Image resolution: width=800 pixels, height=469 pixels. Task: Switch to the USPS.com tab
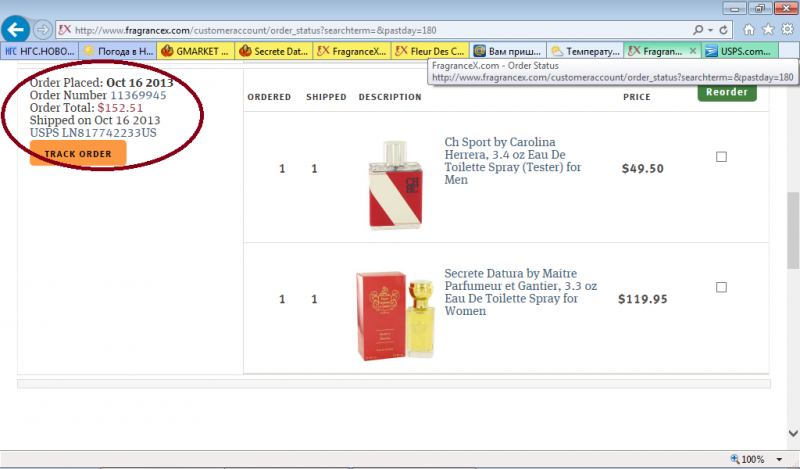740,51
